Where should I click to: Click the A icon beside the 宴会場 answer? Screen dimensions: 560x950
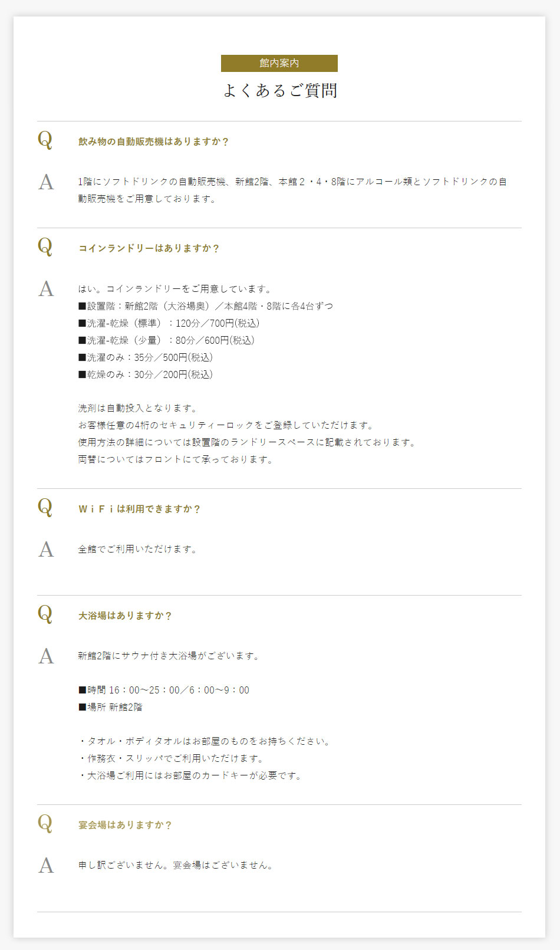pyautogui.click(x=46, y=866)
